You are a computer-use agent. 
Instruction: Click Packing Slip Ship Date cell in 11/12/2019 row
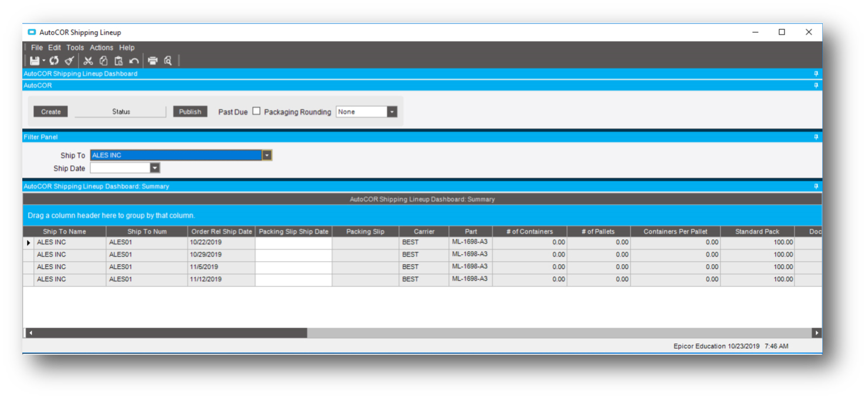tap(293, 279)
